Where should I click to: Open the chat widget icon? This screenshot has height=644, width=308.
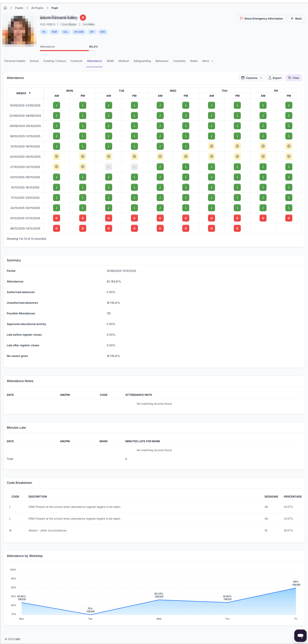(x=300, y=635)
